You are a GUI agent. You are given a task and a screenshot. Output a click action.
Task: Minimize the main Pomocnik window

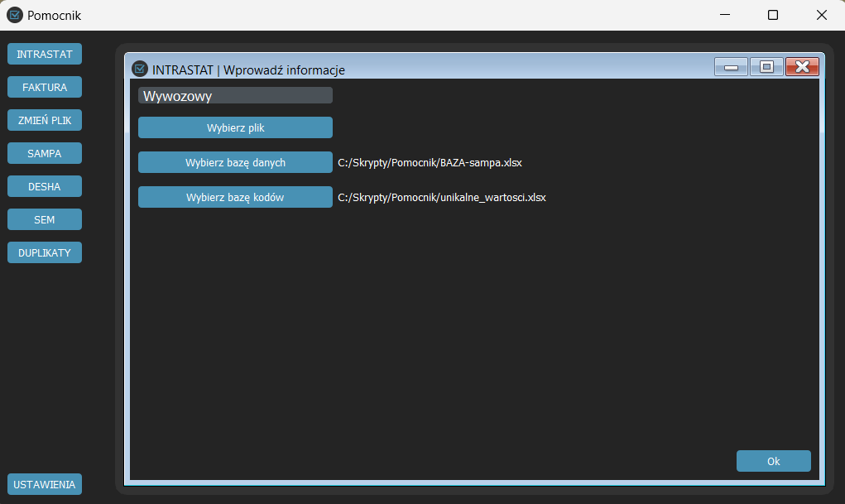click(x=725, y=15)
